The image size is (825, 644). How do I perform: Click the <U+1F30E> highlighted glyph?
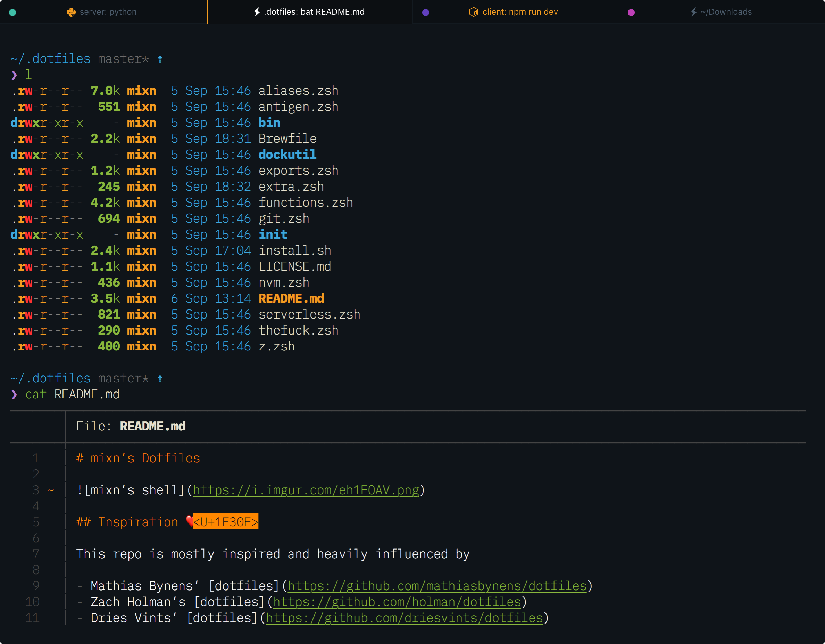point(225,521)
